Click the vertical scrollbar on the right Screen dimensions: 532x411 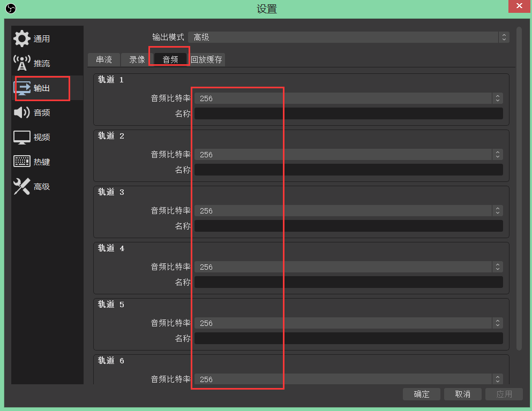(519, 187)
